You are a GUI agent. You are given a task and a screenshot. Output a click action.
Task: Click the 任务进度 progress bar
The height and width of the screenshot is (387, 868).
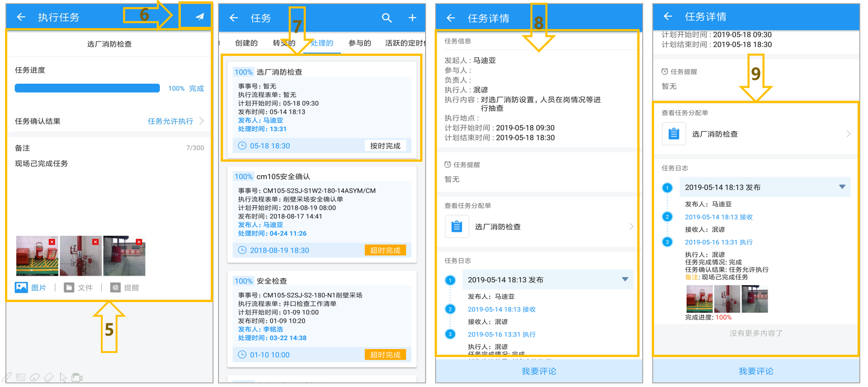click(x=87, y=88)
